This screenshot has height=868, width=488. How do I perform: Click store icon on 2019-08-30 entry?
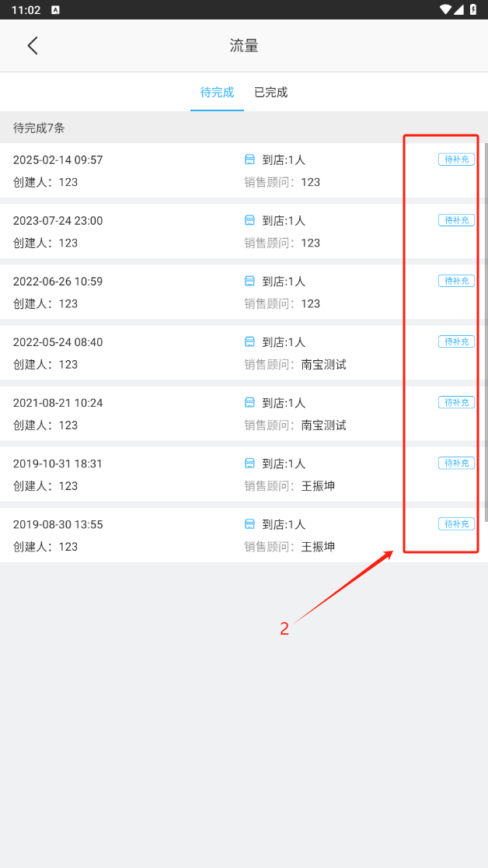tap(249, 523)
